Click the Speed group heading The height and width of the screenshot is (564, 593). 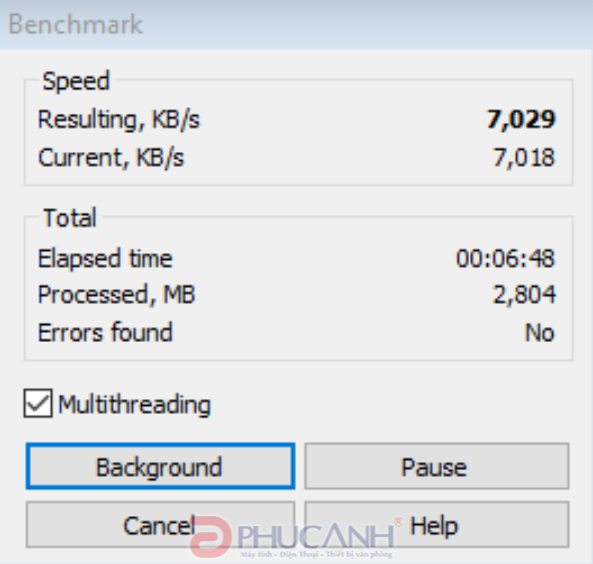click(x=76, y=81)
